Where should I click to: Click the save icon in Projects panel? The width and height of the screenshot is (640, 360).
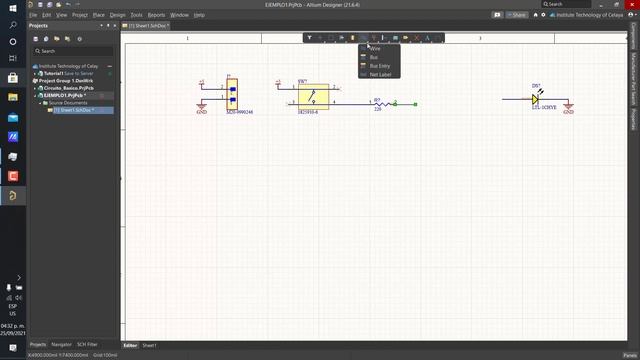tap(36, 39)
